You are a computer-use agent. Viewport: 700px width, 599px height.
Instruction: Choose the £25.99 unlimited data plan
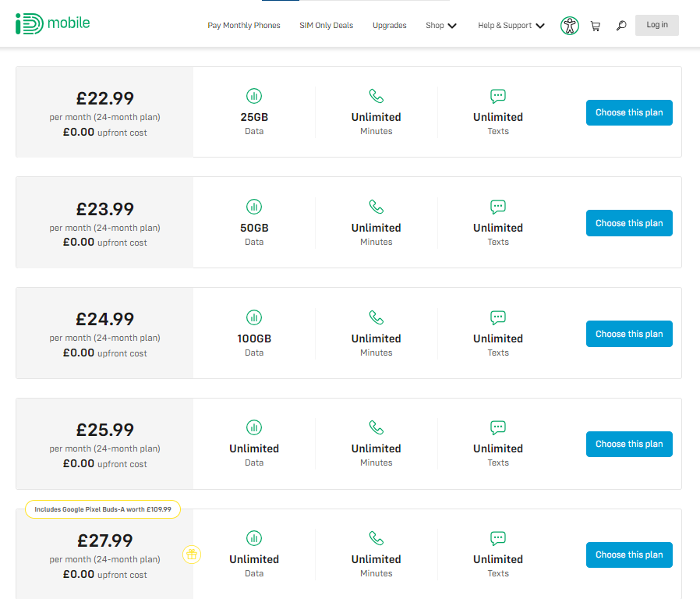(x=629, y=444)
